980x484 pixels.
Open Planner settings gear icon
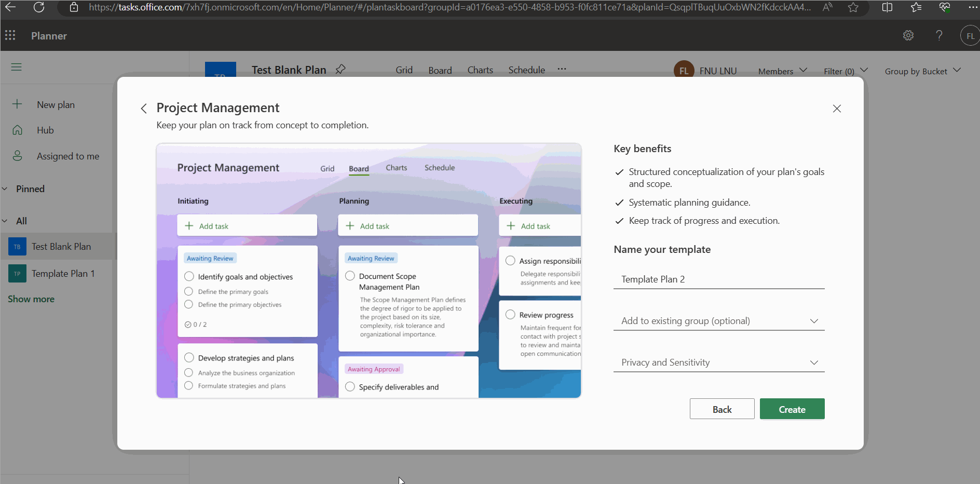[908, 35]
